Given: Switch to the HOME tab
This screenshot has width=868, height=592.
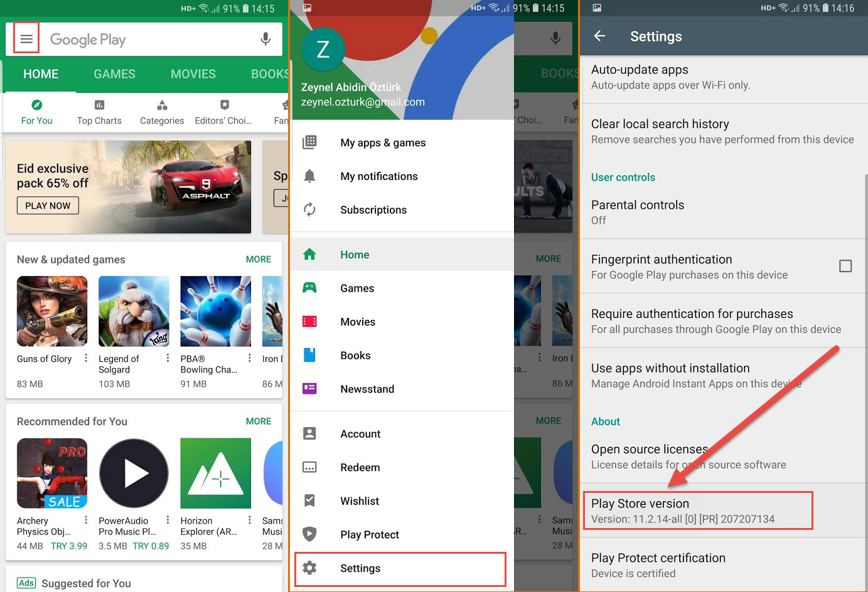Looking at the screenshot, I should tap(41, 74).
